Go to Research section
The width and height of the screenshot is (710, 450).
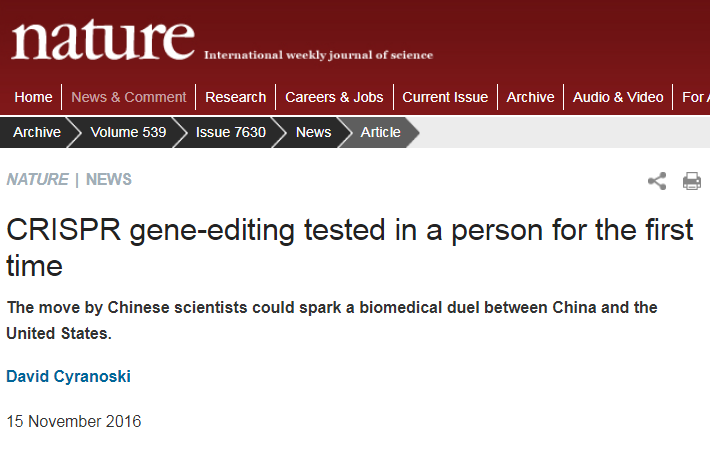pyautogui.click(x=235, y=97)
